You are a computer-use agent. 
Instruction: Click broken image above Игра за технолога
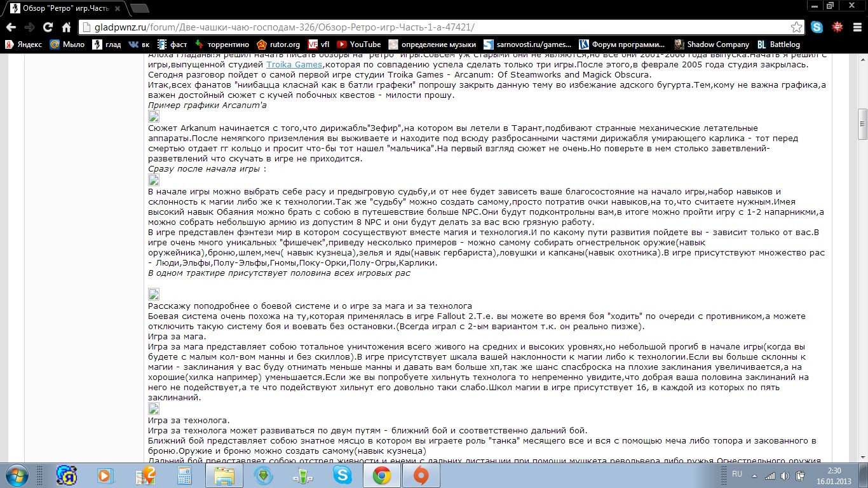pos(154,409)
